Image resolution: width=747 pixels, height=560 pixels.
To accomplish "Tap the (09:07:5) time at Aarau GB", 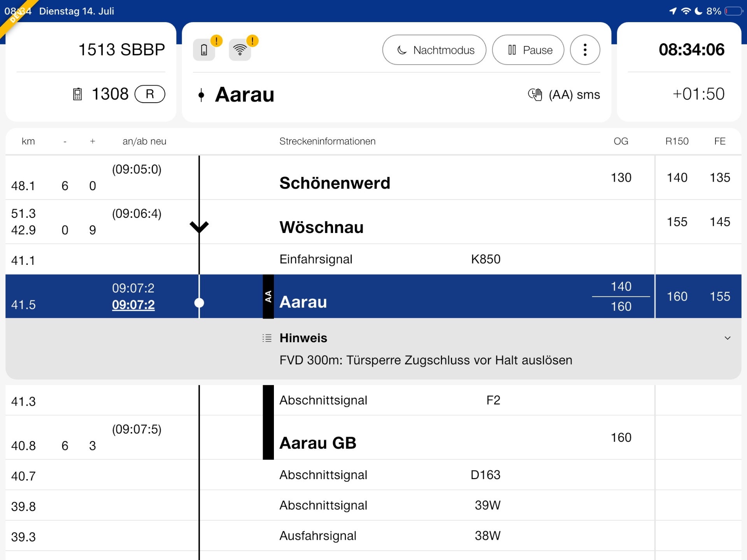I will coord(137,430).
